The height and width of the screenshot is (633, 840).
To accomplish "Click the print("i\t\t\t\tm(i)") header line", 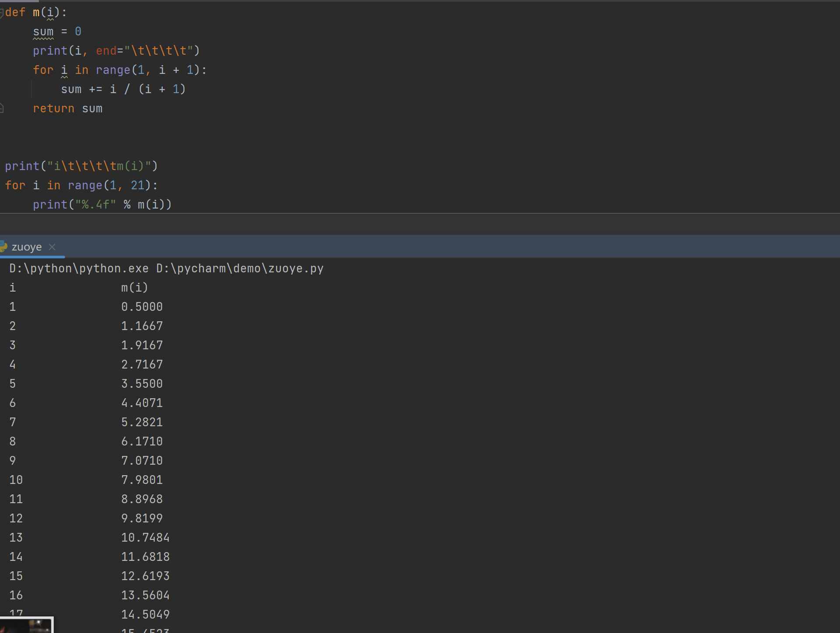I will click(81, 166).
